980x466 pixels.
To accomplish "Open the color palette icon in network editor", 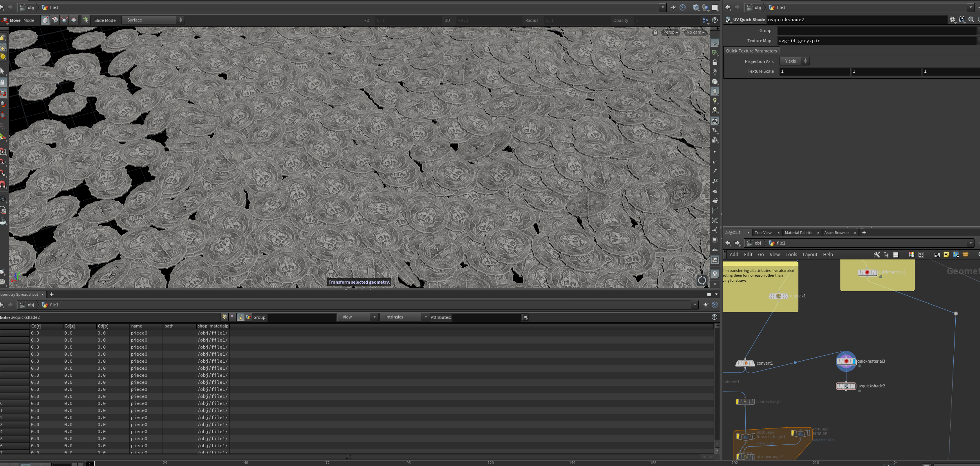I will click(911, 255).
